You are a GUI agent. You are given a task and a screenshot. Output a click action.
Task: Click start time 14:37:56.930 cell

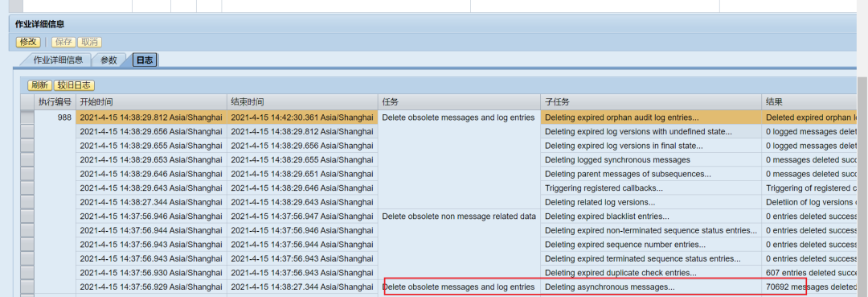[x=151, y=273]
